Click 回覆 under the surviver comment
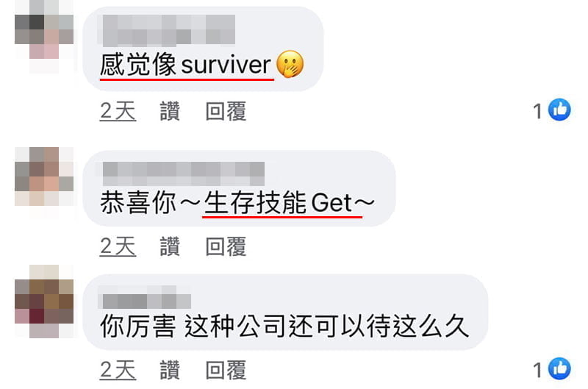Viewport: 588px width, 389px height. coord(226,111)
